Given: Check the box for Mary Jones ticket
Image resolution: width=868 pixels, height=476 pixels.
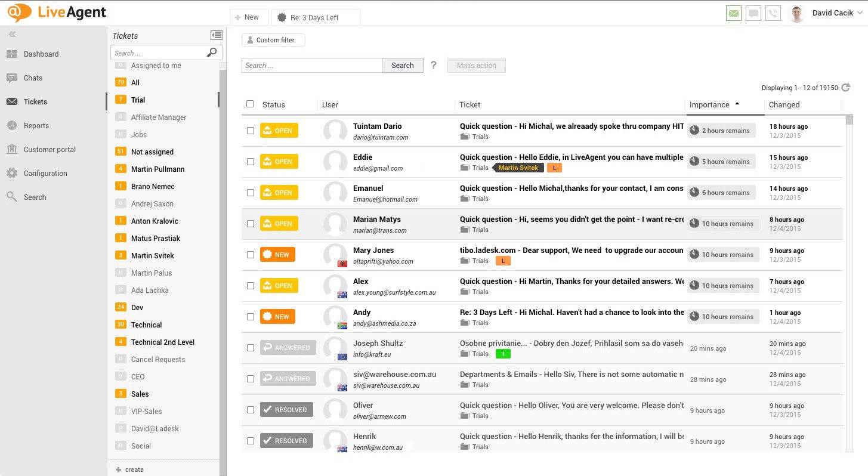Looking at the screenshot, I should pyautogui.click(x=251, y=255).
